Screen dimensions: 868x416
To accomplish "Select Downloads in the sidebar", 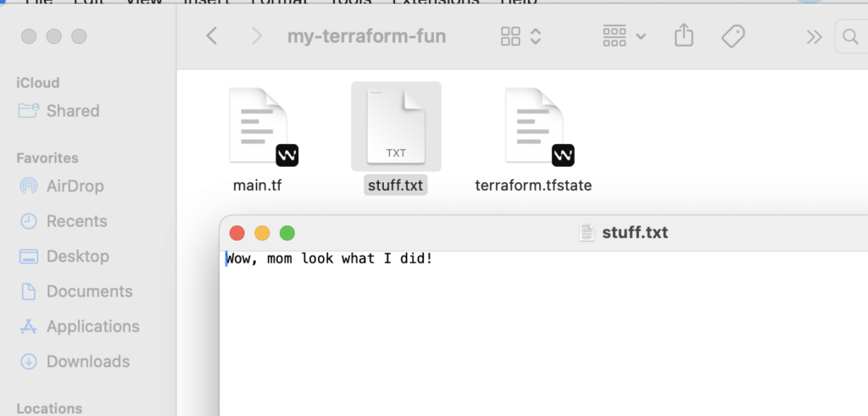I will click(87, 362).
